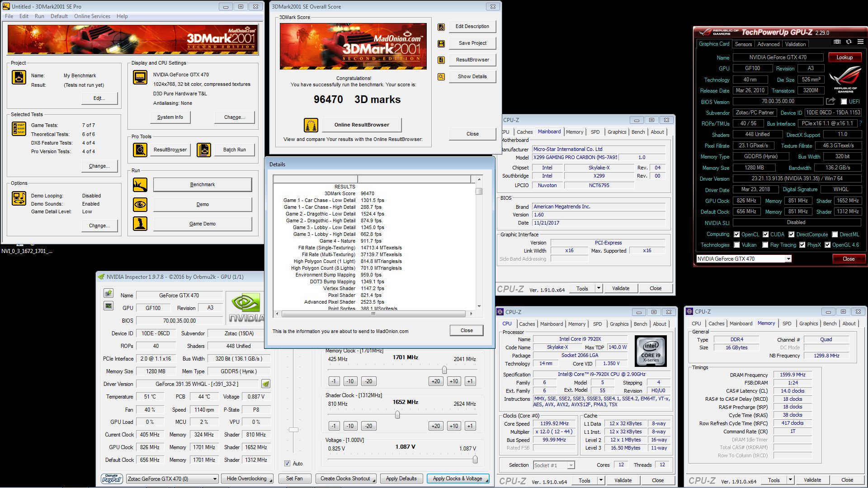Image resolution: width=868 pixels, height=488 pixels.
Task: Switch to the Advanced tab in GPU-Z
Action: 768,44
